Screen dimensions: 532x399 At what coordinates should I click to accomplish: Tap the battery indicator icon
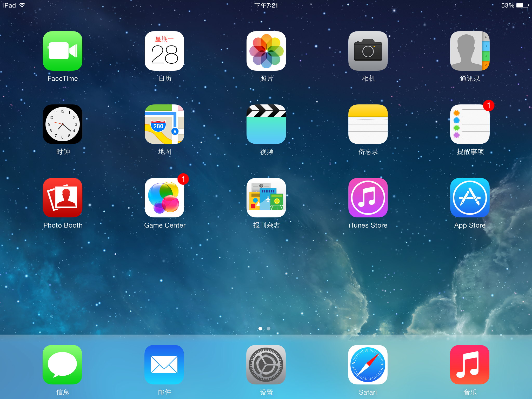point(523,5)
